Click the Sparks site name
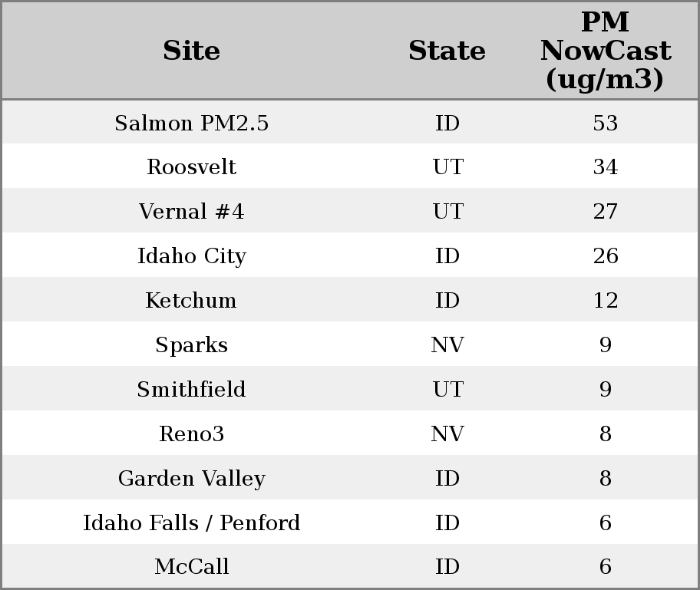The height and width of the screenshot is (590, 700). tap(192, 345)
